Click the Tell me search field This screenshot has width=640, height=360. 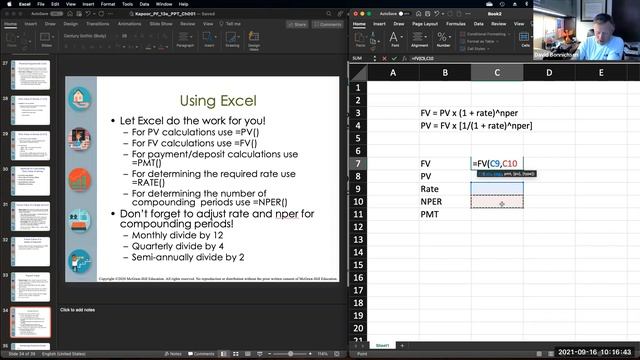tap(231, 24)
